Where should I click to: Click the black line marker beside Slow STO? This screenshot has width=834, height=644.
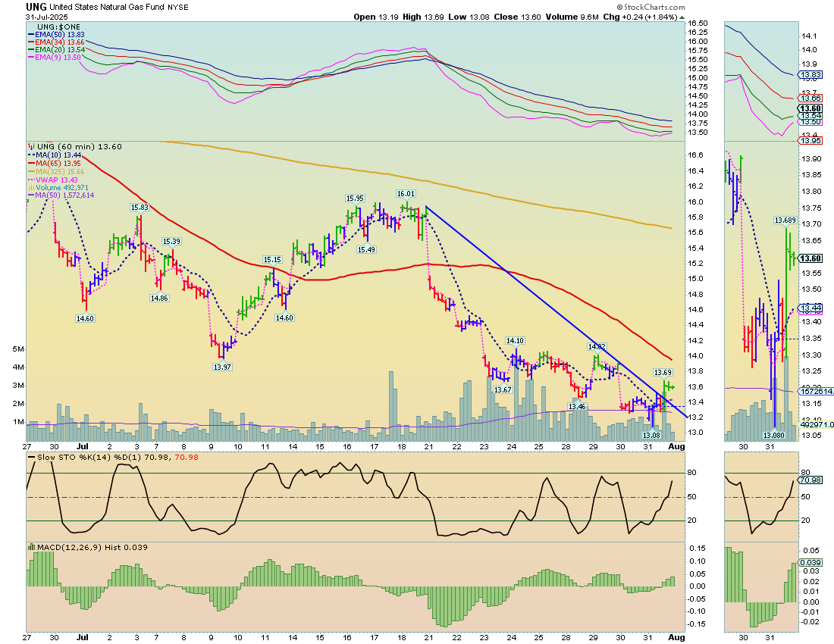[33, 457]
